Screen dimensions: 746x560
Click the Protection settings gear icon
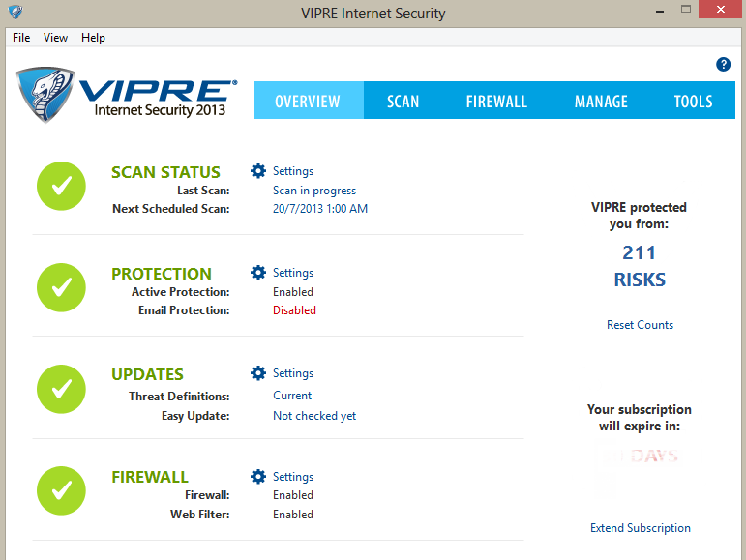pos(258,273)
